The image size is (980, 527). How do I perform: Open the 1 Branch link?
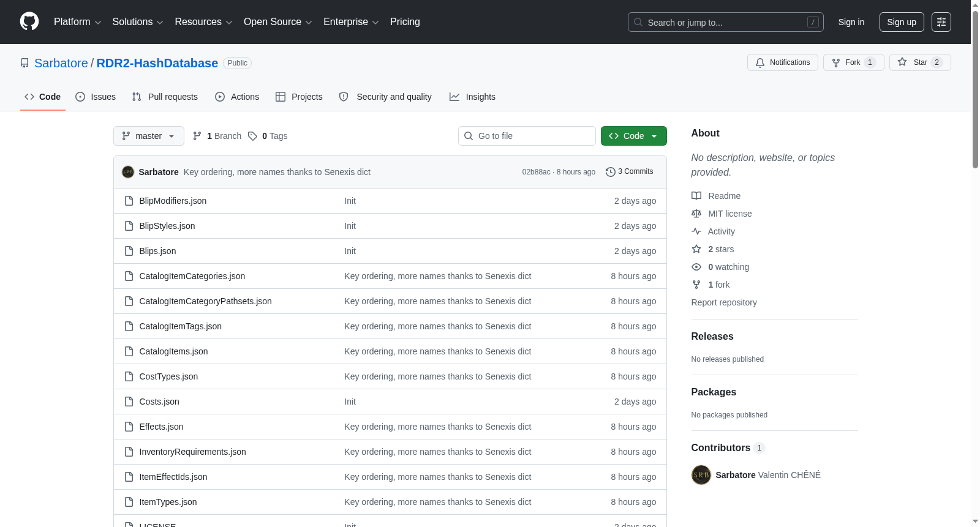coord(217,136)
